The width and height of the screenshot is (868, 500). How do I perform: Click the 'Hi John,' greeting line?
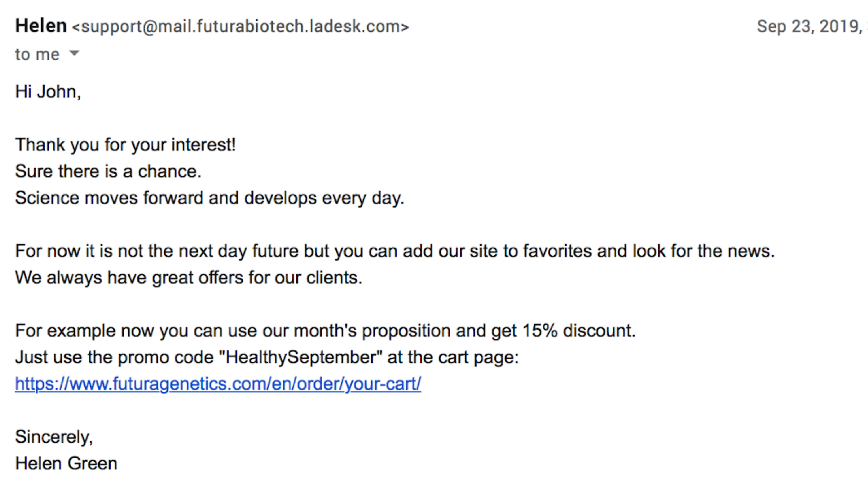tap(48, 92)
